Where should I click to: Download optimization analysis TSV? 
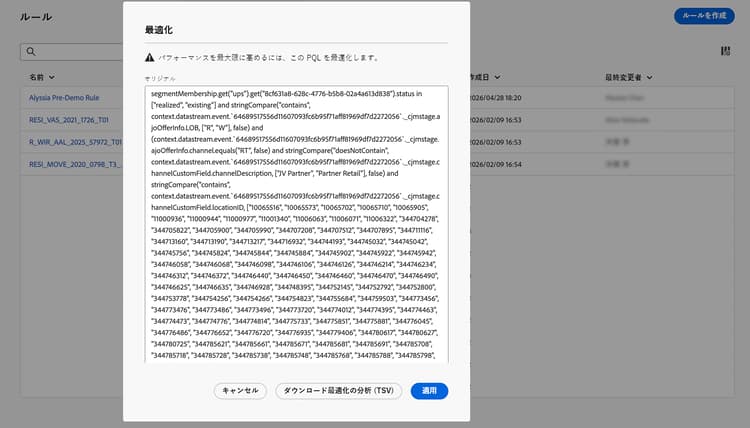(x=339, y=391)
